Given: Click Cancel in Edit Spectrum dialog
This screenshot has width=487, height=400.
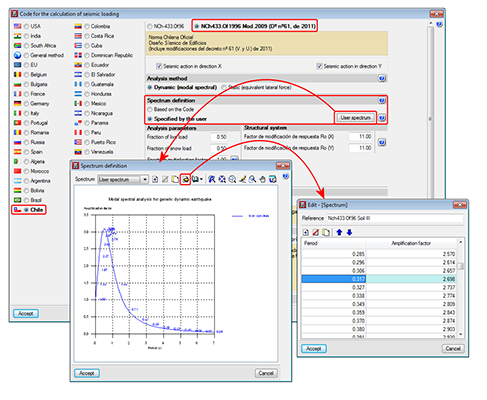Looking at the screenshot, I should point(453,349).
